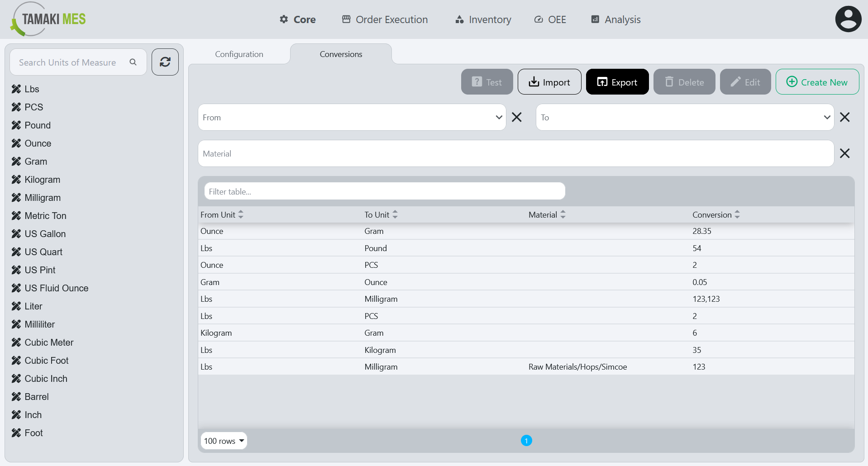Click the Create New button
This screenshot has width=868, height=466.
[817, 82]
